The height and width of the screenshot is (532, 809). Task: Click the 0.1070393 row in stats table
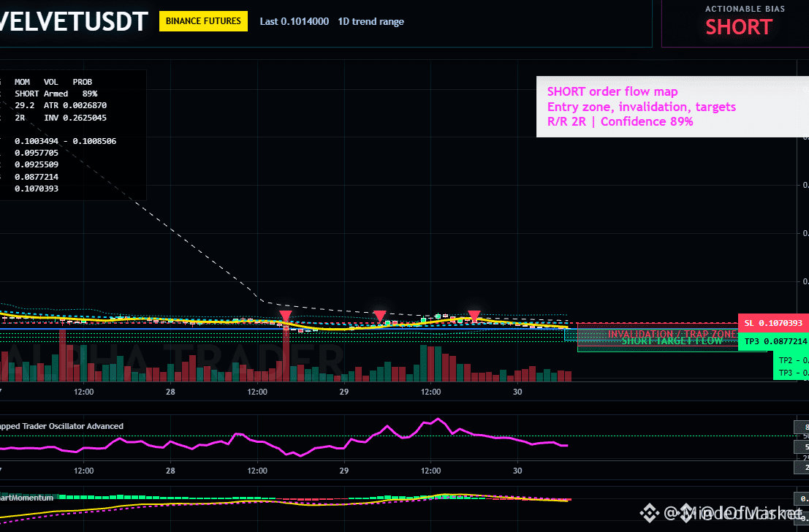pyautogui.click(x=37, y=189)
